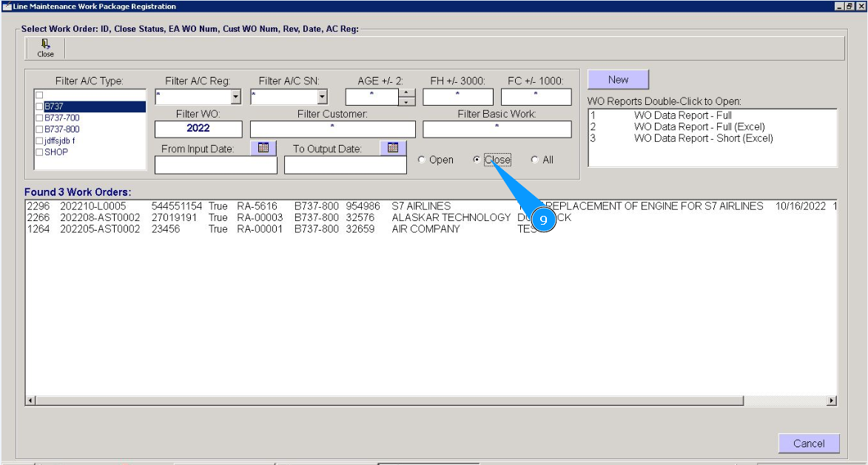Tick the blank checkbox atop A/C Type list

coord(39,95)
